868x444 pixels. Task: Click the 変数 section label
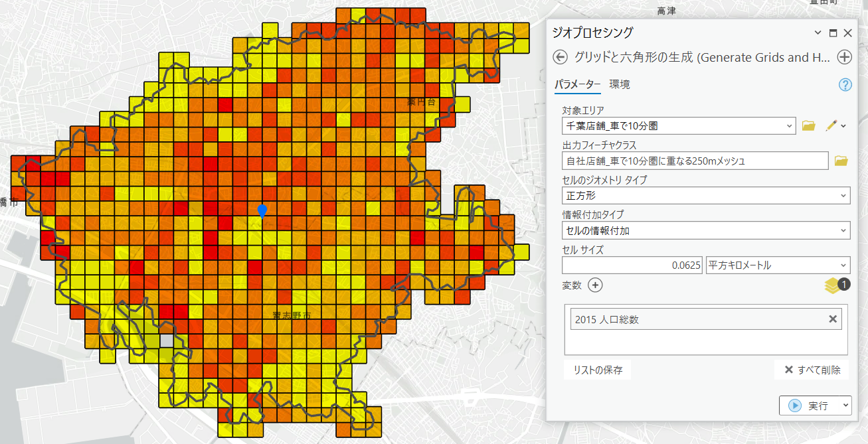click(572, 285)
